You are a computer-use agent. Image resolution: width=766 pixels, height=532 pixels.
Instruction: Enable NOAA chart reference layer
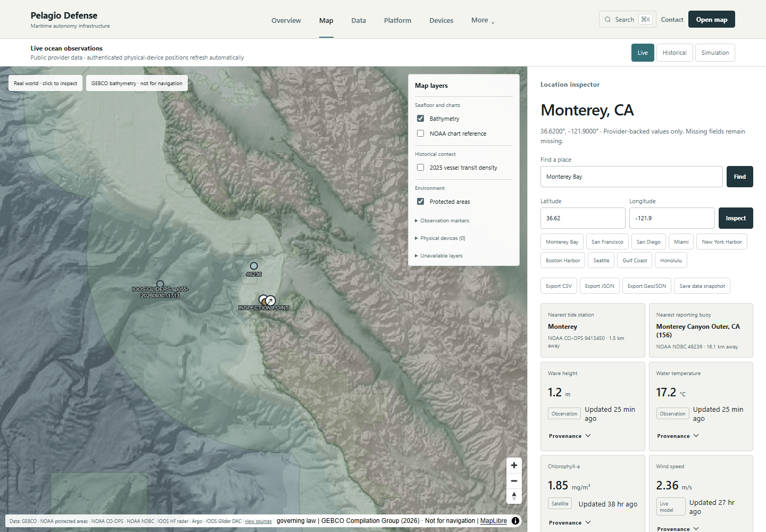[x=420, y=134]
